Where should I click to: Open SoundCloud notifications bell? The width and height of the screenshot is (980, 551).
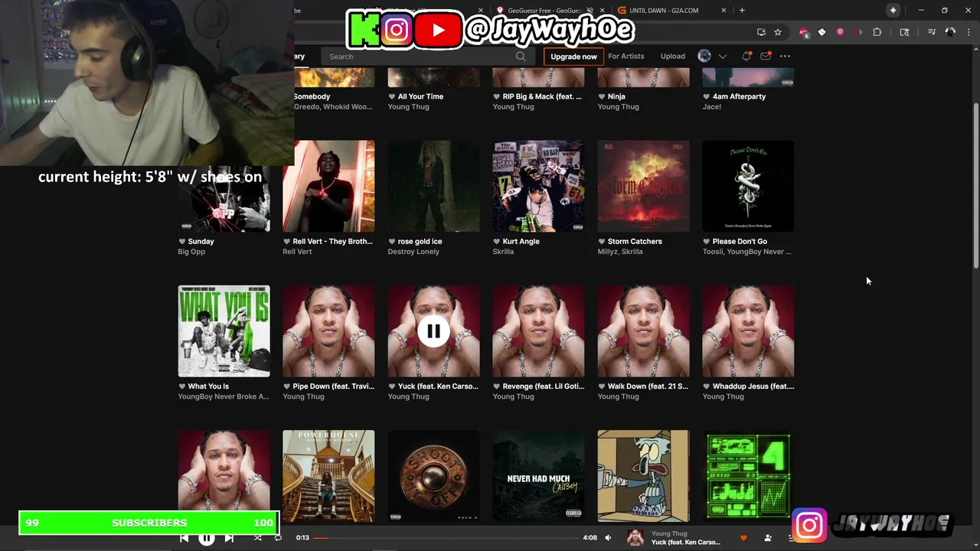pos(746,56)
